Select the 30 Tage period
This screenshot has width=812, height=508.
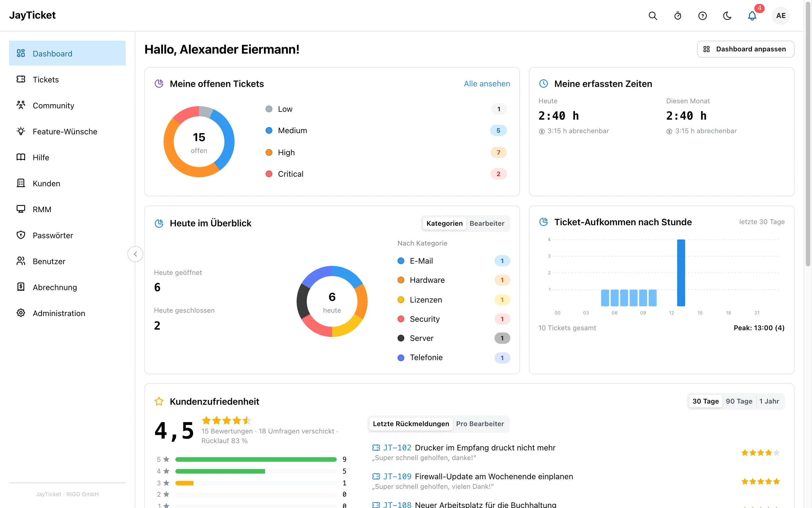tap(705, 401)
